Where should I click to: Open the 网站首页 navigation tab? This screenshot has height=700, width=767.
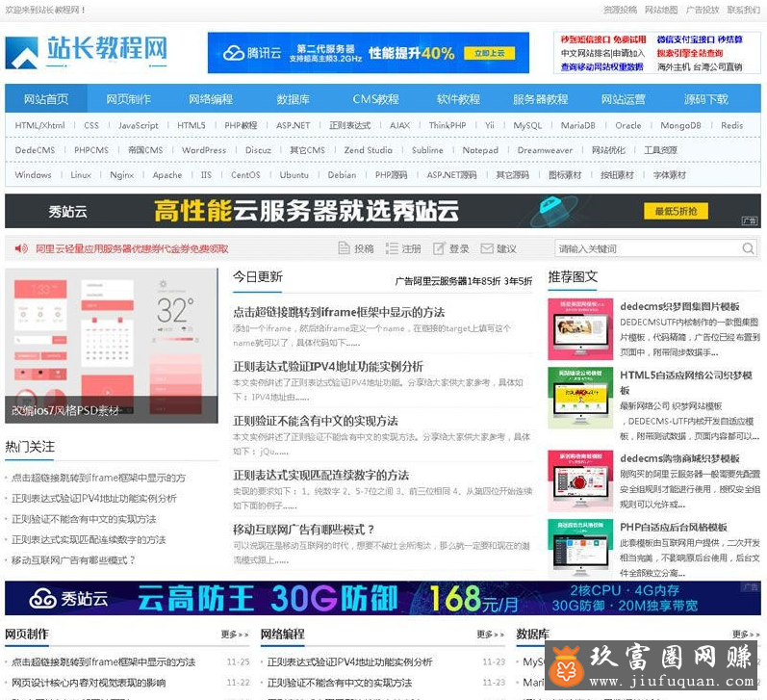point(46,99)
